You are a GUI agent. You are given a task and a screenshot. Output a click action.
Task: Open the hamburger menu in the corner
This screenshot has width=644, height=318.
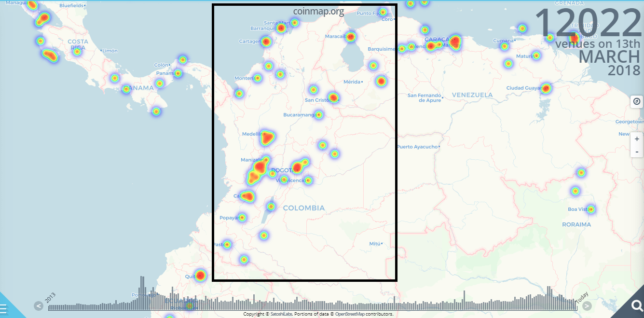[4, 309]
